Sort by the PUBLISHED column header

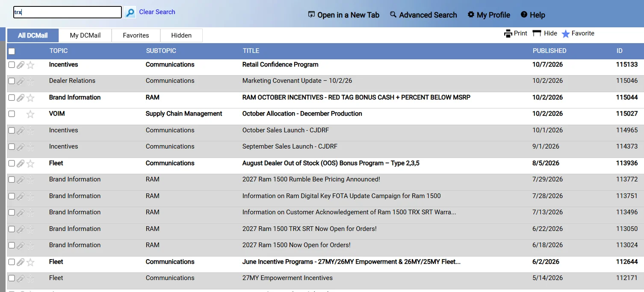[x=549, y=51]
